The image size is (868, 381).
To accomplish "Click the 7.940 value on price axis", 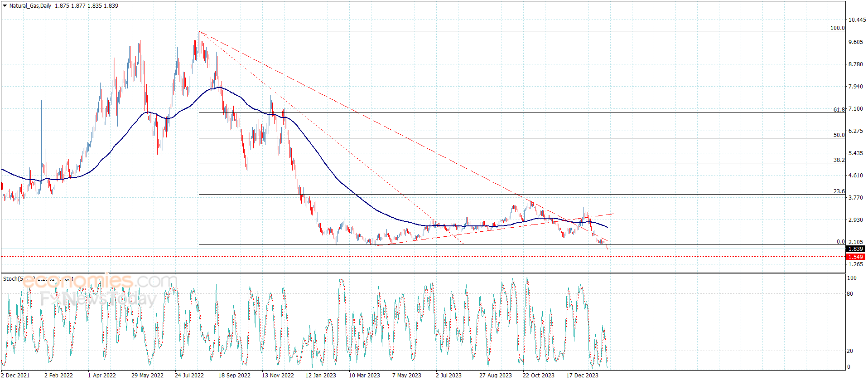I will (x=856, y=87).
